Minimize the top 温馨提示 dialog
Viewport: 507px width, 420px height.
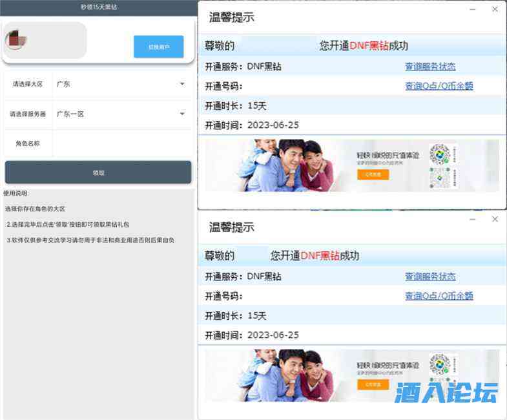tap(472, 10)
